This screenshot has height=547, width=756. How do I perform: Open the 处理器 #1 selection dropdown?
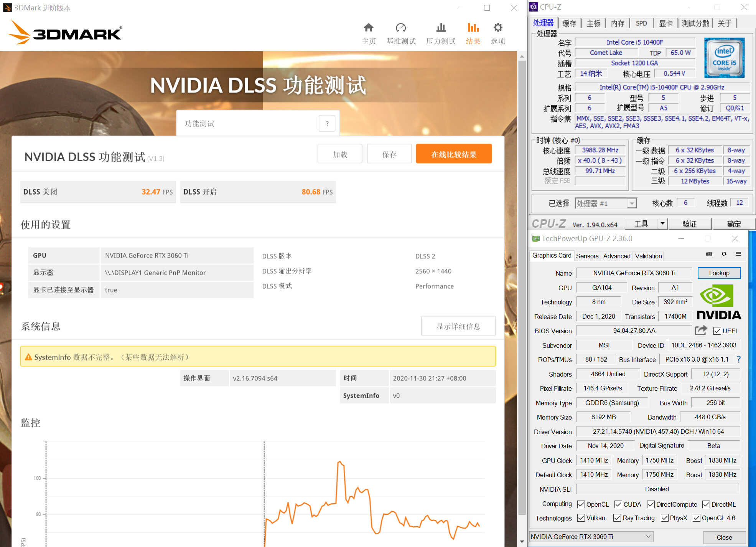coord(606,203)
